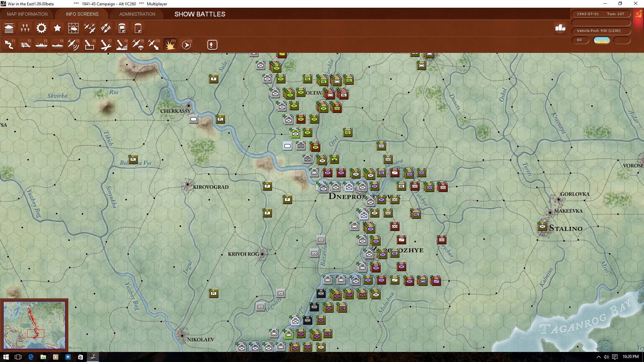Click the upward arrow toolbar button
The width and height of the screenshot is (644, 362).
click(x=212, y=45)
